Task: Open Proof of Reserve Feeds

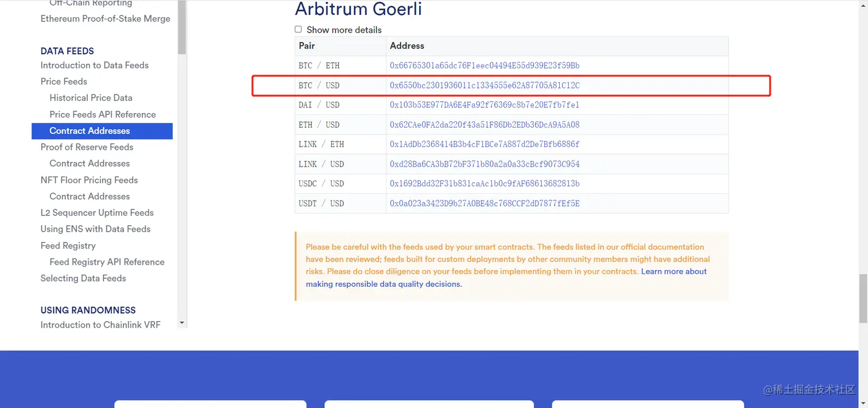Action: (x=87, y=147)
